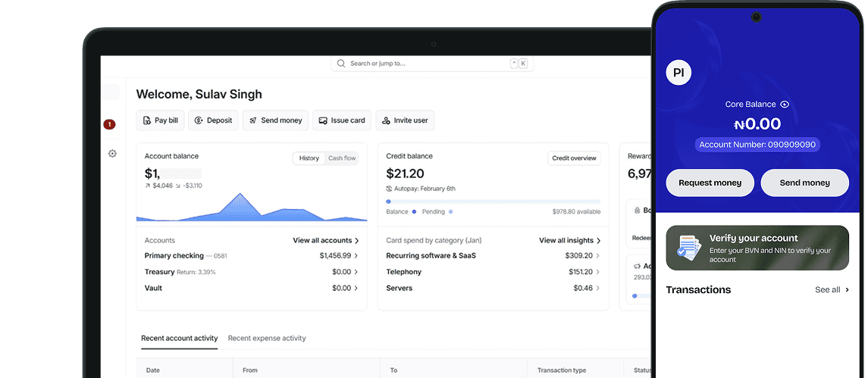The width and height of the screenshot is (868, 378).
Task: Click the Deposit button
Action: point(213,120)
